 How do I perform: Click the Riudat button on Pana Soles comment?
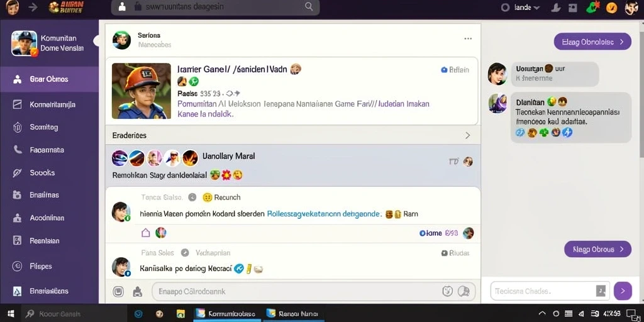coord(455,253)
